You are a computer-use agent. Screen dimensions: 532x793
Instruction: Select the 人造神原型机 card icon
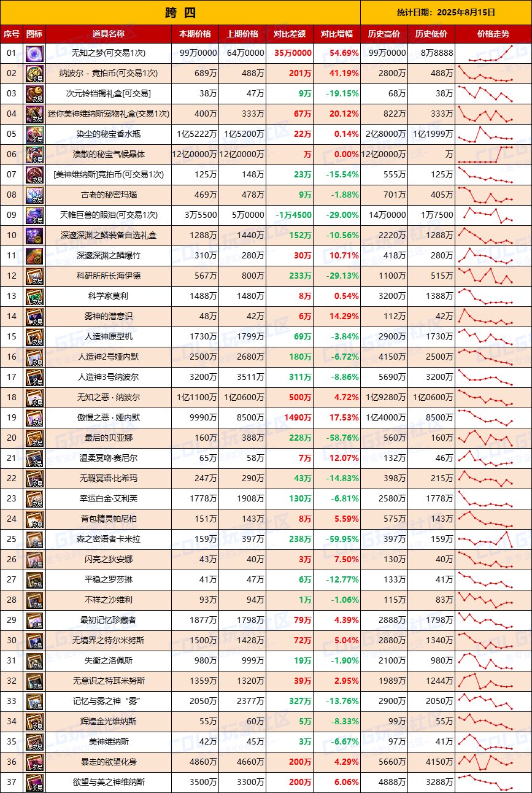point(34,337)
